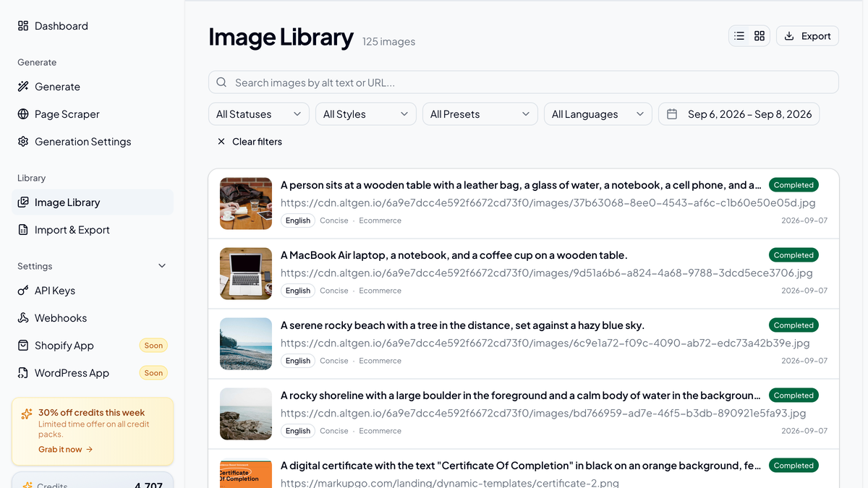Click the X icon beside Clear filters
This screenshot has width=868, height=488.
tap(221, 142)
